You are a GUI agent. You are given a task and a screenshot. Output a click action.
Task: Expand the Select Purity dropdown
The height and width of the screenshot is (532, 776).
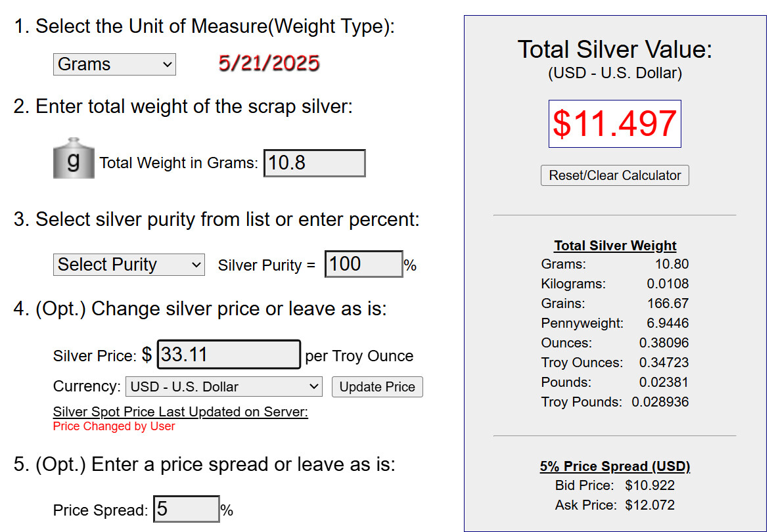129,265
